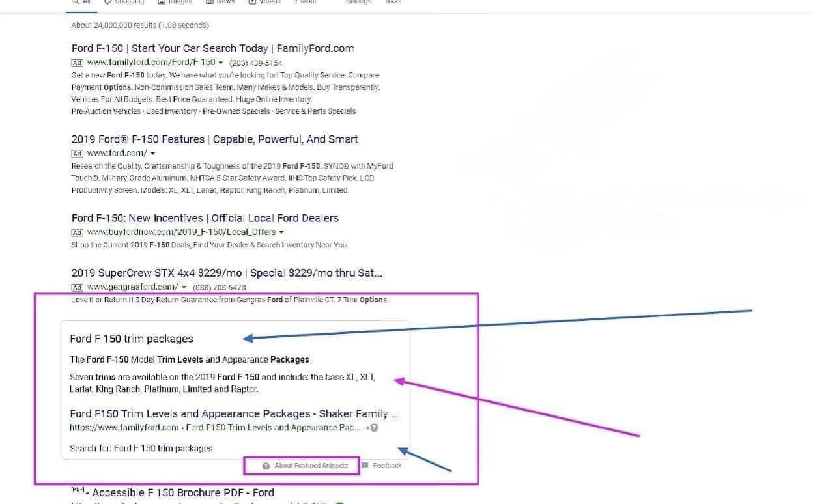Open Ford F-150: New Incentives ad title
This screenshot has height=504, width=813.
click(205, 218)
